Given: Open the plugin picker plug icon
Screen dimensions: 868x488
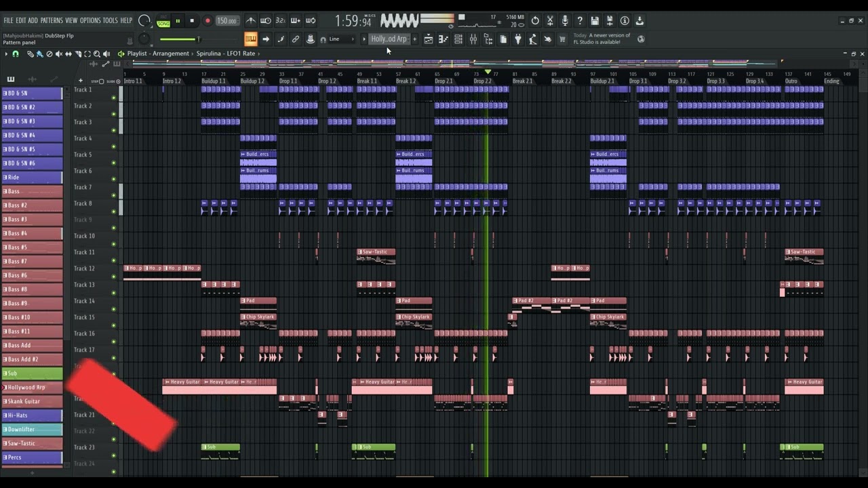Looking at the screenshot, I should tap(518, 39).
